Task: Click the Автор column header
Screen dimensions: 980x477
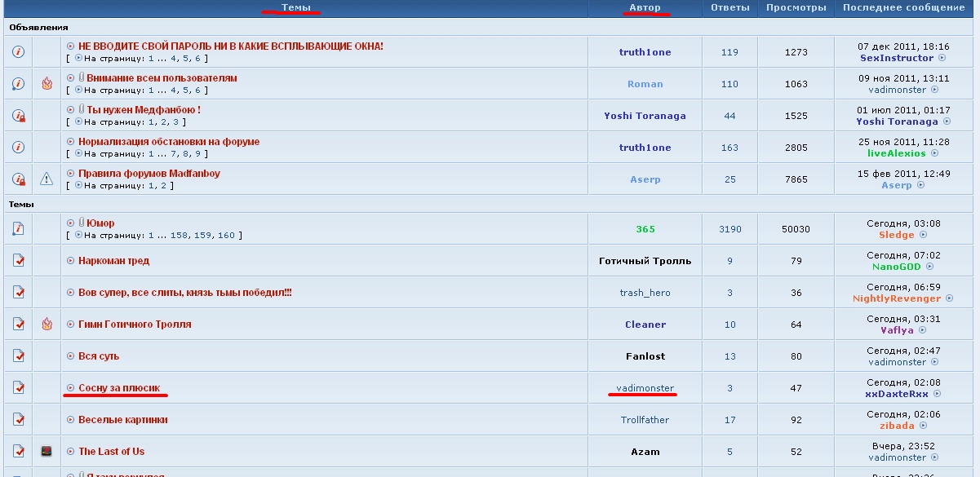Action: (645, 7)
